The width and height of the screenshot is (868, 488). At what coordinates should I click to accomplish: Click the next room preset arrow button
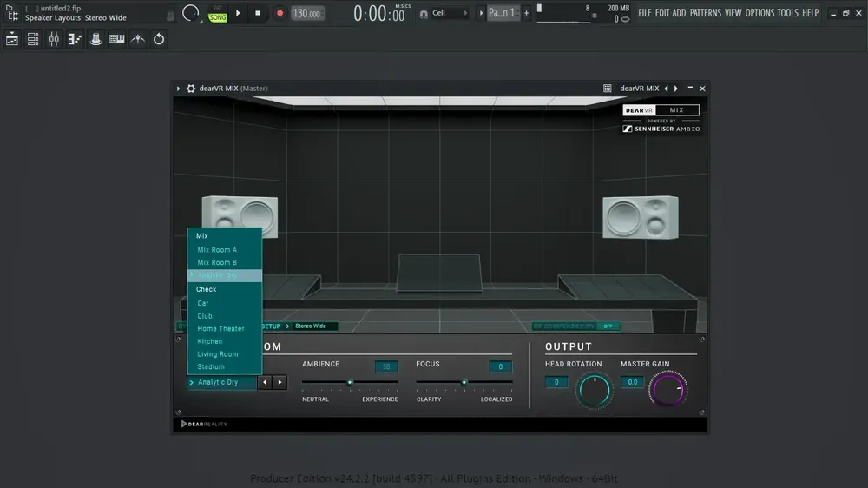pyautogui.click(x=279, y=382)
